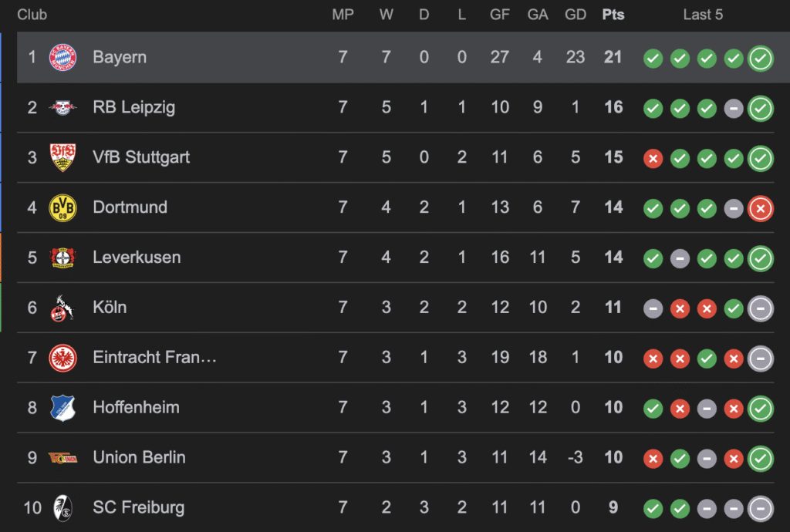Click Bayern's most recent win checkmark
The width and height of the screenshot is (790, 532).
pos(761,58)
